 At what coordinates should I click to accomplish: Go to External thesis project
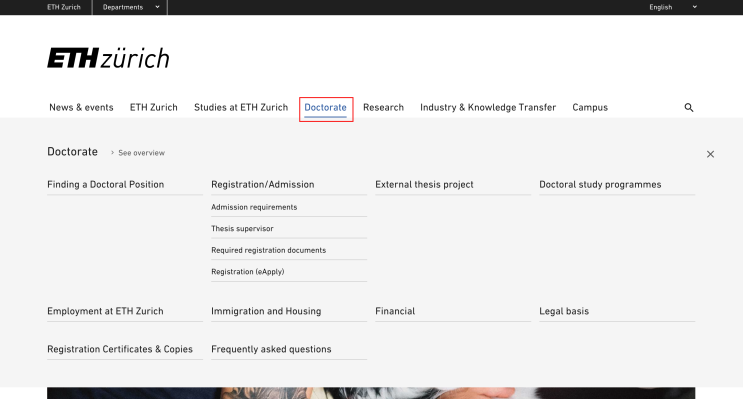coord(425,184)
